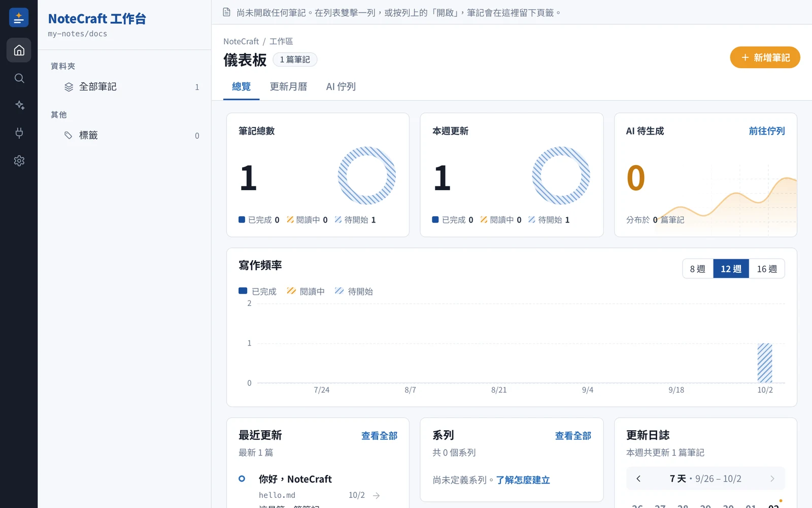Open the 你好，NoteCraft note entry

point(295,479)
